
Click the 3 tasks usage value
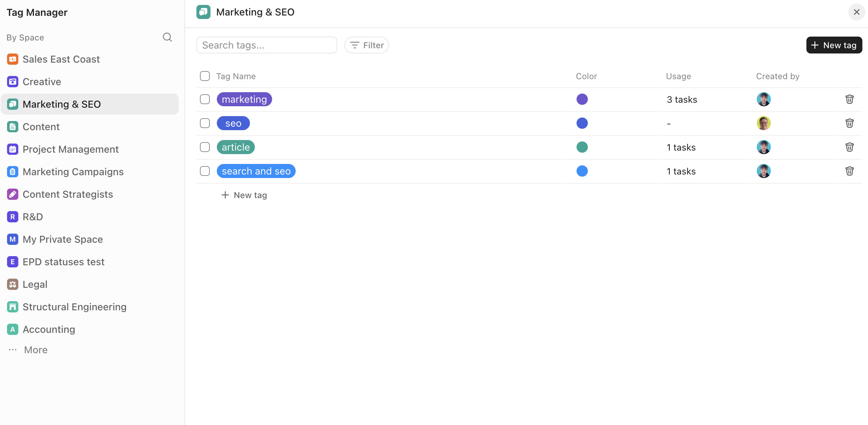point(682,100)
